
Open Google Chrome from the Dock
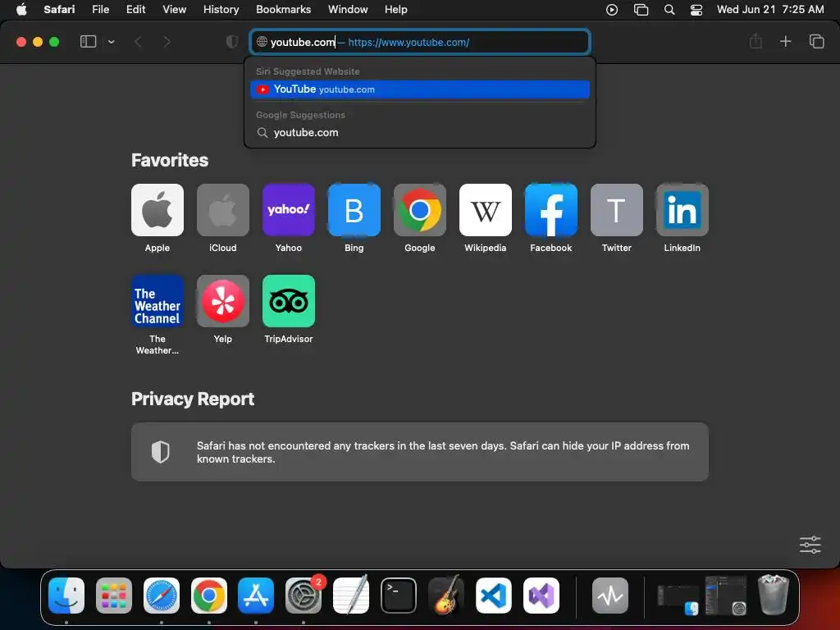click(x=209, y=596)
